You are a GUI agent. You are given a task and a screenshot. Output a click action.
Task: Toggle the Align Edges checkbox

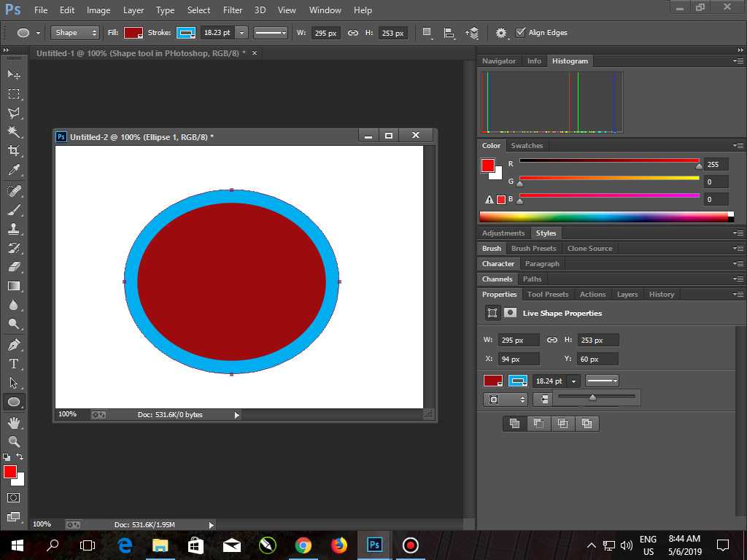(521, 32)
